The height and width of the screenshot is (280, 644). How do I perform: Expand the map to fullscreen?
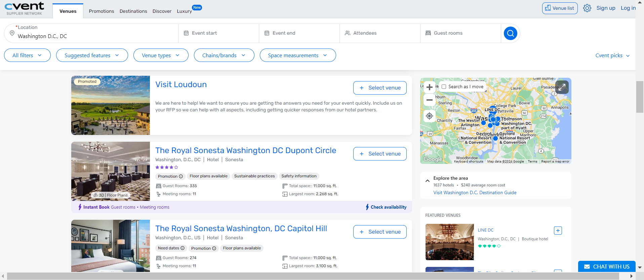tap(562, 87)
